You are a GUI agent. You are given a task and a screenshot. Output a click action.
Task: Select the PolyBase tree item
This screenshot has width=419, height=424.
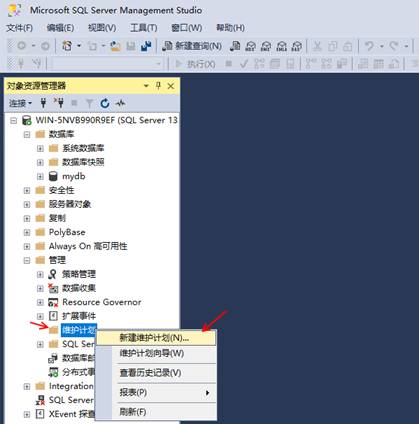point(67,232)
